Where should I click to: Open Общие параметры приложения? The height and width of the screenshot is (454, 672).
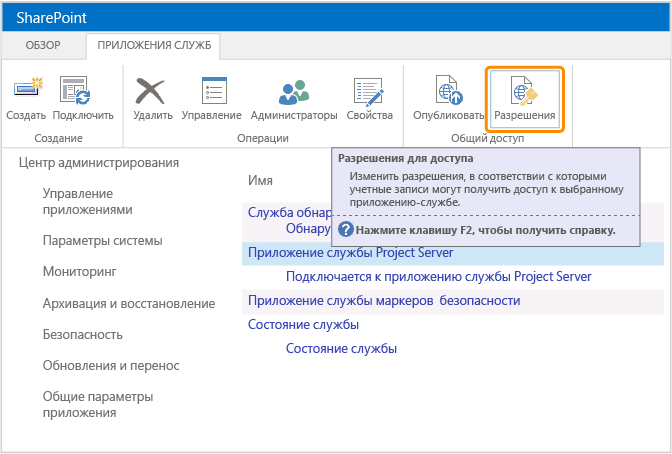98,404
